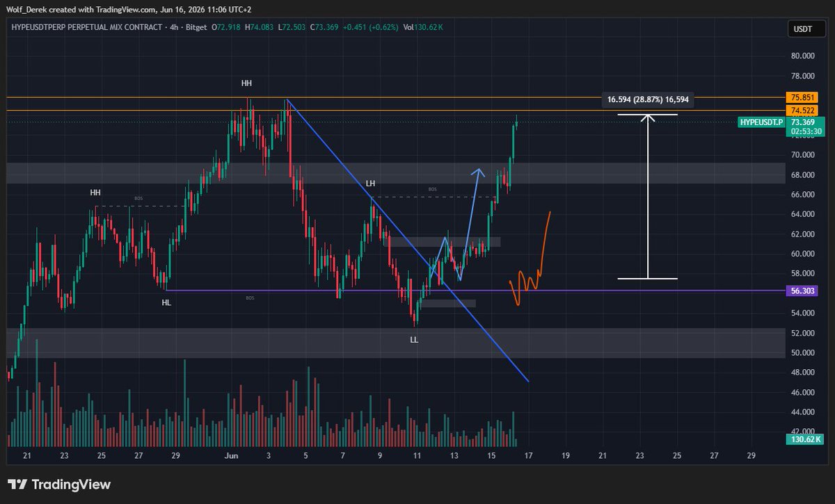The height and width of the screenshot is (504, 835).
Task: Click the 44.000 price axis label
Action: click(802, 412)
